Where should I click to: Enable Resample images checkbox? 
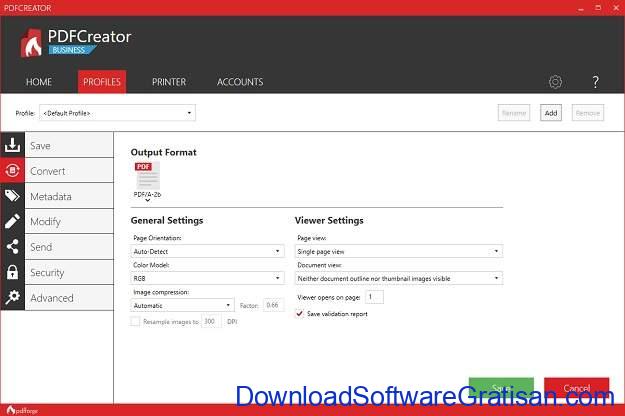pyautogui.click(x=135, y=321)
